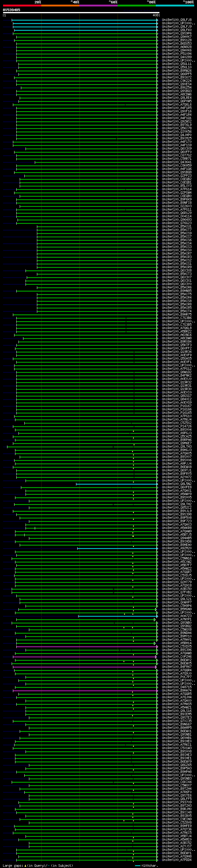Viewport: 197px width, 868px height.
Task: Select the UniRef100_B9F723 label
Action: tap(177, 521)
